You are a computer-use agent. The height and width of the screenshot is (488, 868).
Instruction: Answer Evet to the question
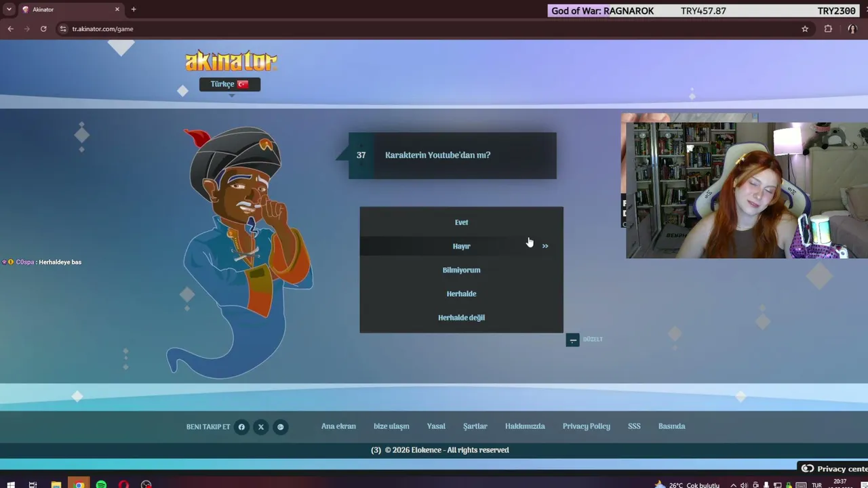(x=461, y=222)
